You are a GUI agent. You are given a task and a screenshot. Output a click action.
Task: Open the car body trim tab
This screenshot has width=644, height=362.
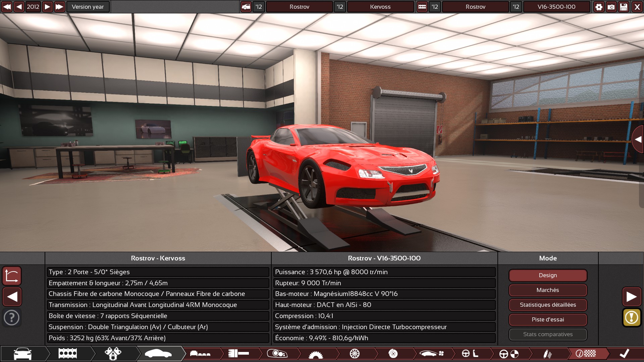158,354
